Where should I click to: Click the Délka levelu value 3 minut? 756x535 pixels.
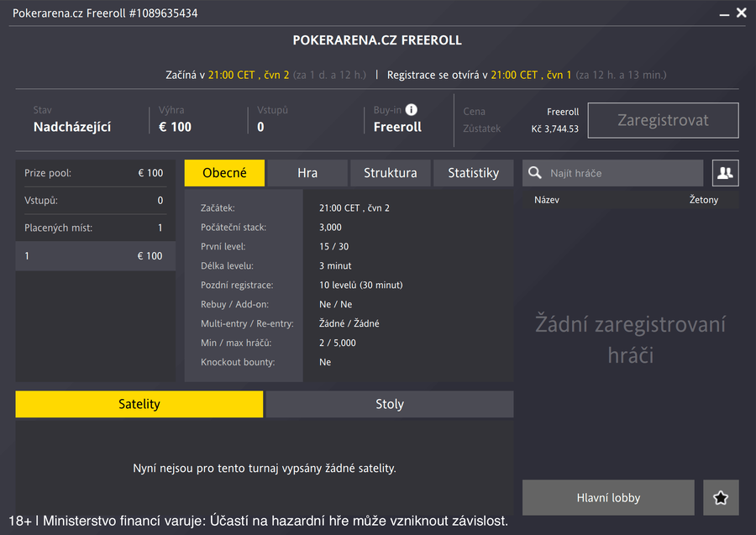[335, 265]
